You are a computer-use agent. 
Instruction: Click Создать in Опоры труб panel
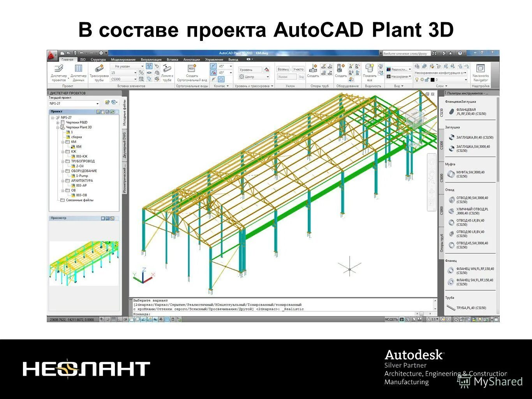click(x=313, y=71)
